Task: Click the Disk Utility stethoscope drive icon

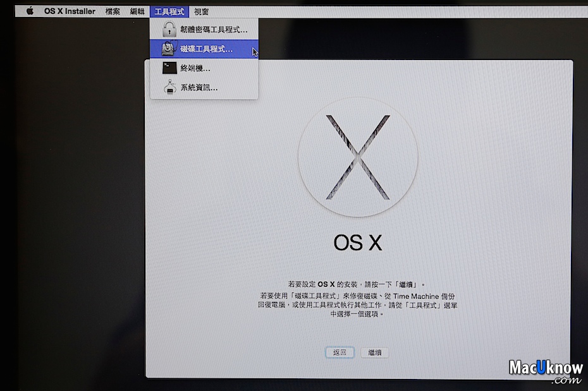Action: 169,49
